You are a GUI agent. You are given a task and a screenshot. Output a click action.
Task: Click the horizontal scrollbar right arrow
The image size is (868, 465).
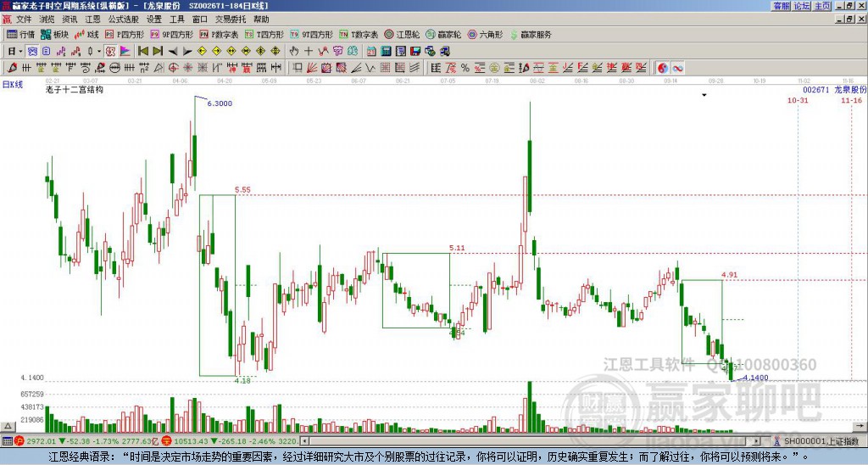coord(757,441)
